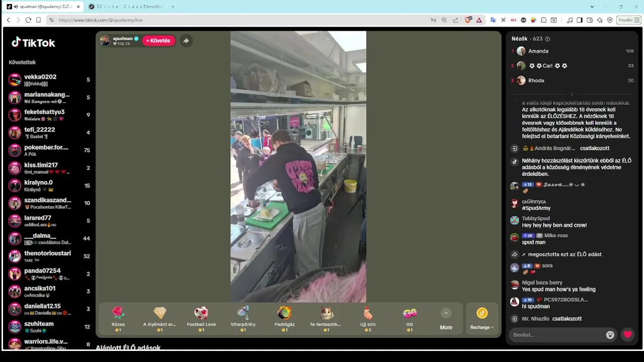Open kiss.timi217 live stream

point(50,168)
